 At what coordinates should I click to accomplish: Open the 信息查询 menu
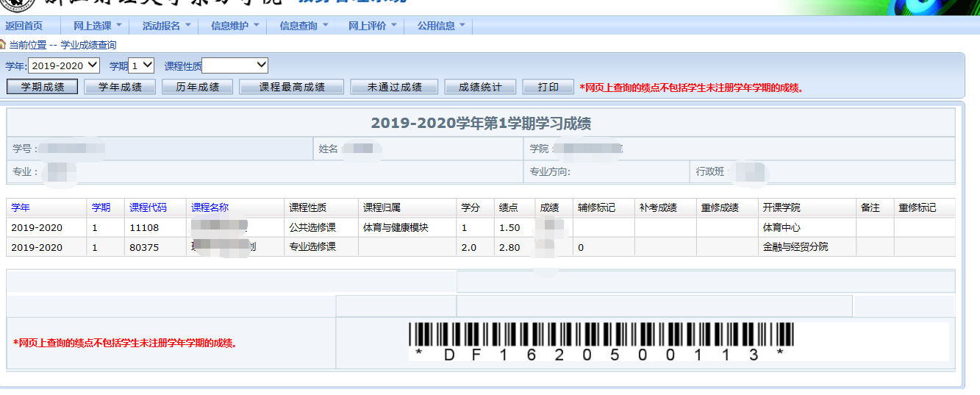coord(304,26)
